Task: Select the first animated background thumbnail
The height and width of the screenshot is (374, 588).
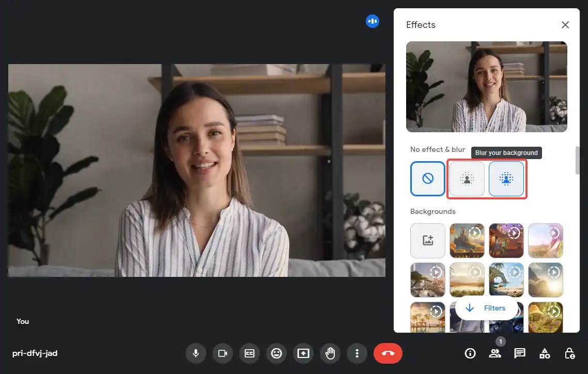Action: click(x=467, y=240)
